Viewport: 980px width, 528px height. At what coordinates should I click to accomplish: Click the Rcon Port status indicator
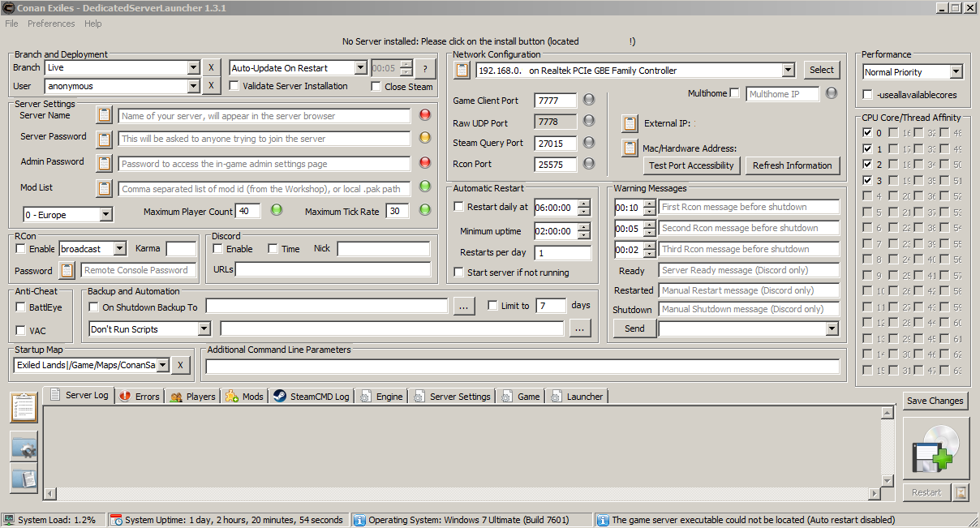point(590,163)
